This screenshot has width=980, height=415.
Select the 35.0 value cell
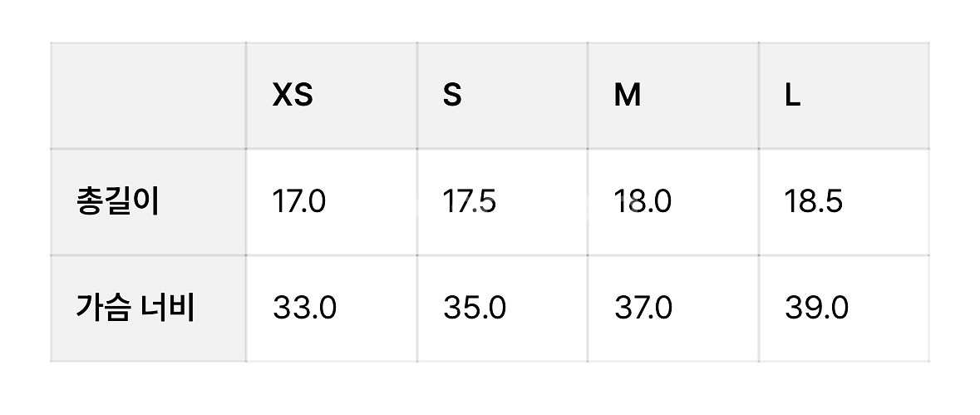[x=475, y=309]
